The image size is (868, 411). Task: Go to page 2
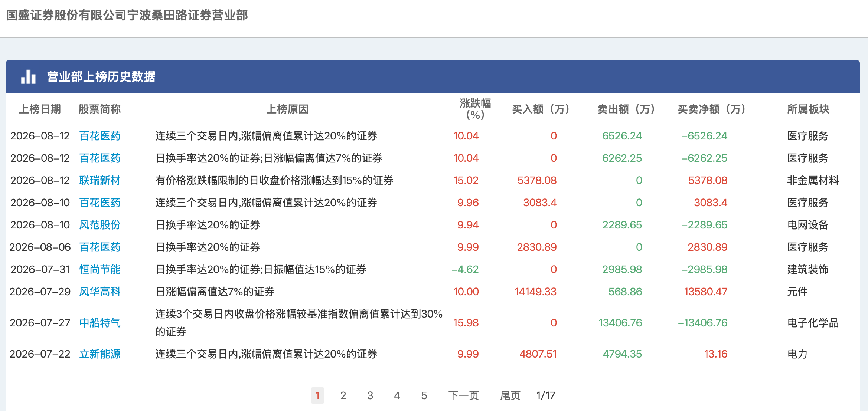tap(343, 395)
